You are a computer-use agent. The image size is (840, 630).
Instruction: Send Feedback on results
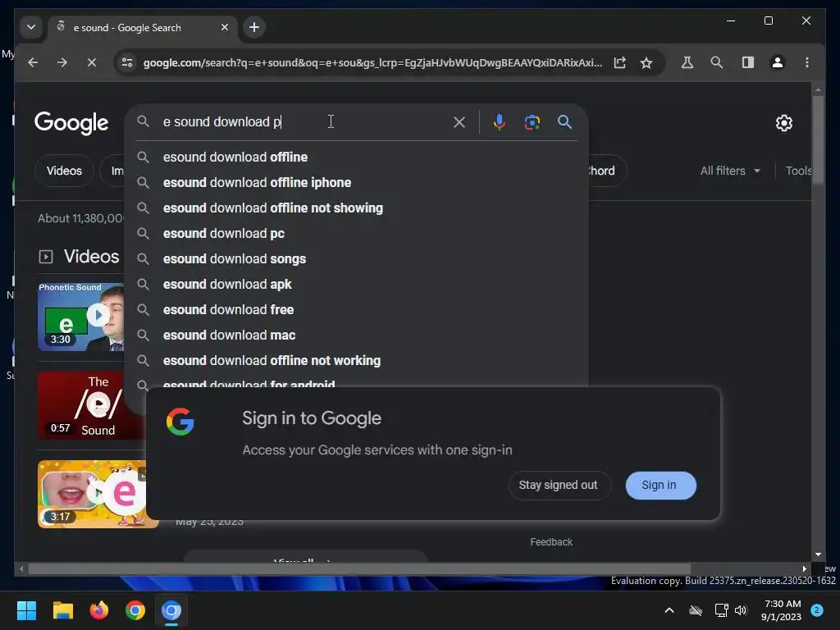point(551,542)
